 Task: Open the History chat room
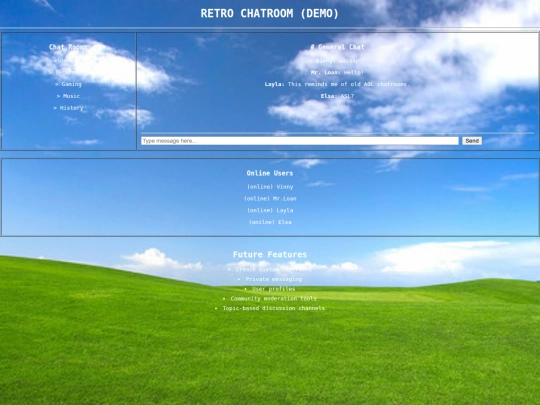68,108
